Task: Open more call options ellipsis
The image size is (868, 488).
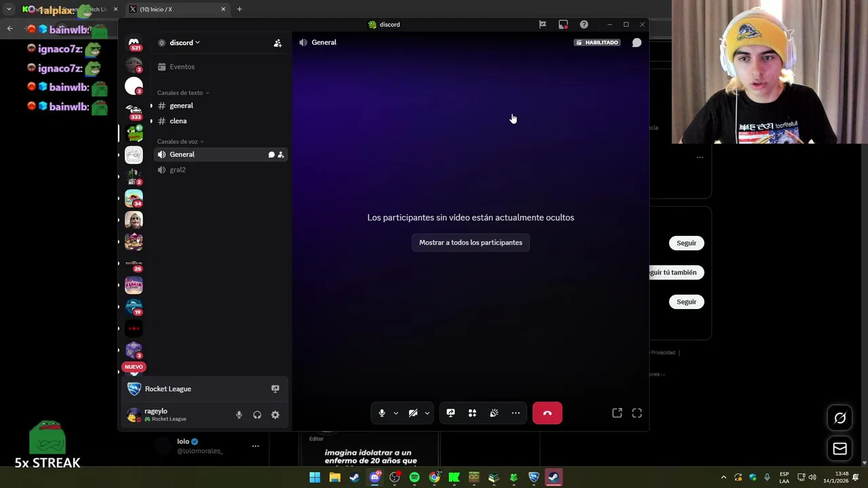Action: click(515, 413)
